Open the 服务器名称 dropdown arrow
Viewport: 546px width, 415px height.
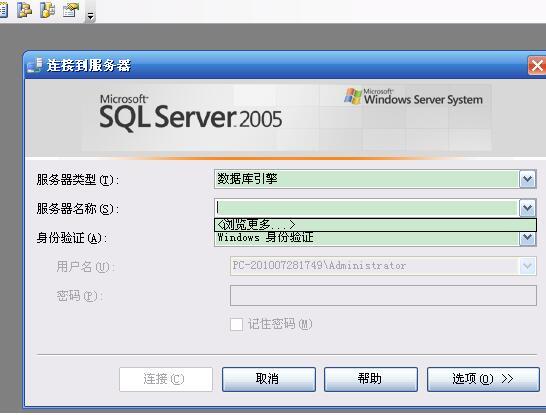click(x=528, y=208)
